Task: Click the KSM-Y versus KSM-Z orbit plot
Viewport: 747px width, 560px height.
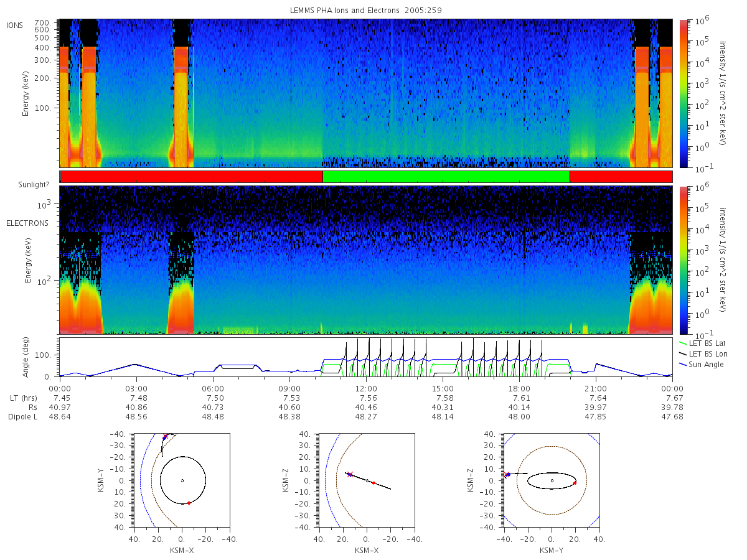Action: pos(552,480)
